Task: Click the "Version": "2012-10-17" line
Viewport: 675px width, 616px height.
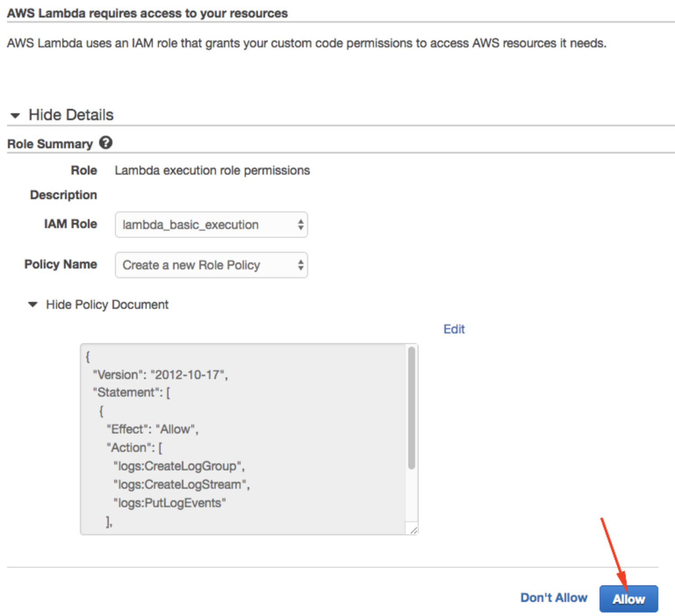Action: coord(160,375)
